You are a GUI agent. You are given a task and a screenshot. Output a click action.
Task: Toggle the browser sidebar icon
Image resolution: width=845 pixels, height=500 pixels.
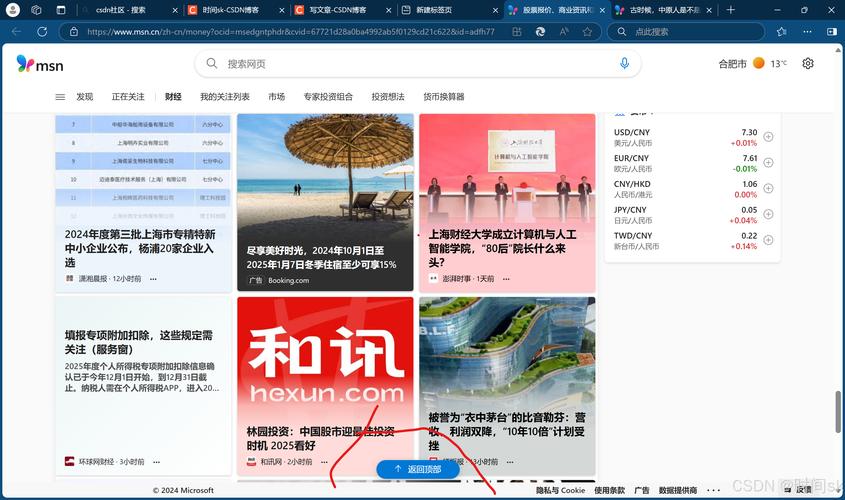point(832,32)
